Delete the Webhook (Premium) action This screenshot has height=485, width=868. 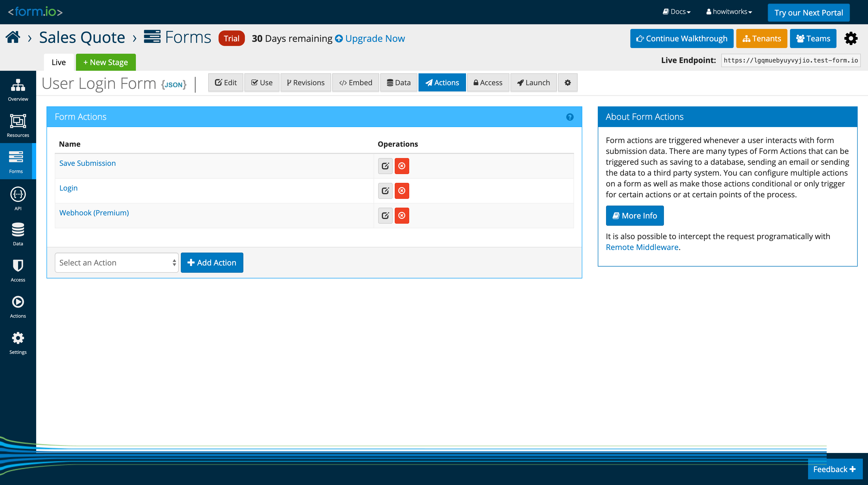tap(402, 216)
